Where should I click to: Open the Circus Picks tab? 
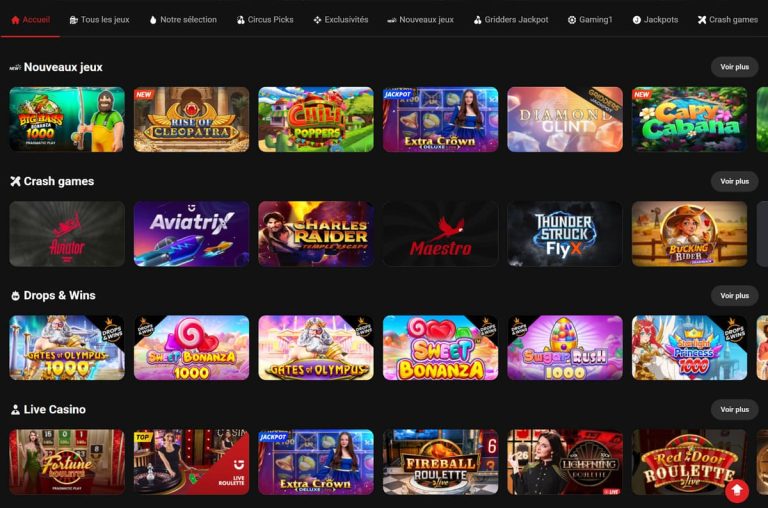pyautogui.click(x=265, y=20)
